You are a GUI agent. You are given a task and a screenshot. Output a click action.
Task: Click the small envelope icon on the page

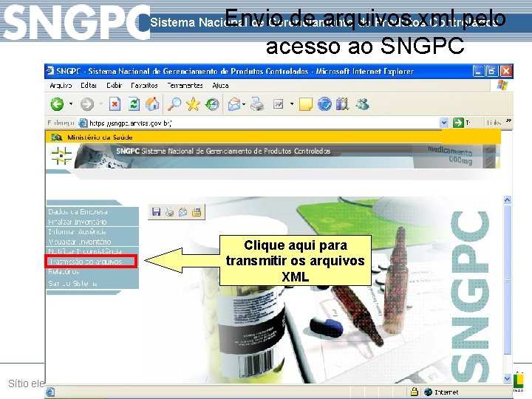[183, 212]
